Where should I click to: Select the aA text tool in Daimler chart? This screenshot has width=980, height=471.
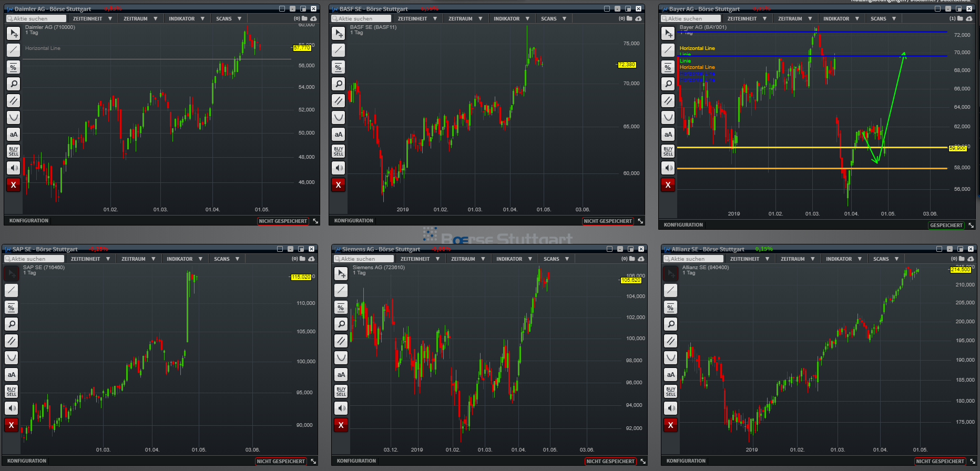14,135
